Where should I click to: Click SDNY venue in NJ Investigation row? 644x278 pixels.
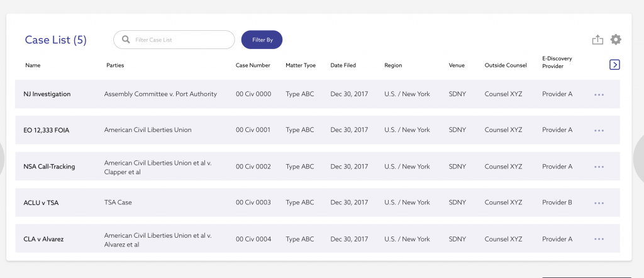[457, 94]
